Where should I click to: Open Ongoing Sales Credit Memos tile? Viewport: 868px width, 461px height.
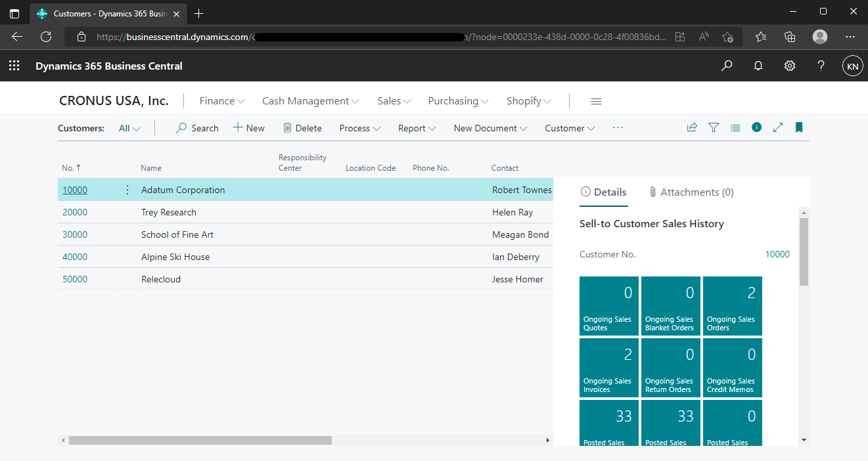pos(733,368)
